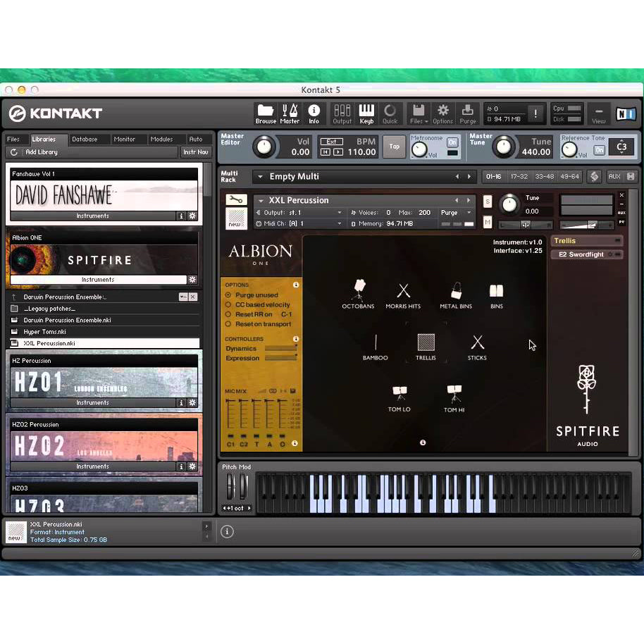
Task: Select the OCTOBANS percussion icon
Action: tap(358, 292)
